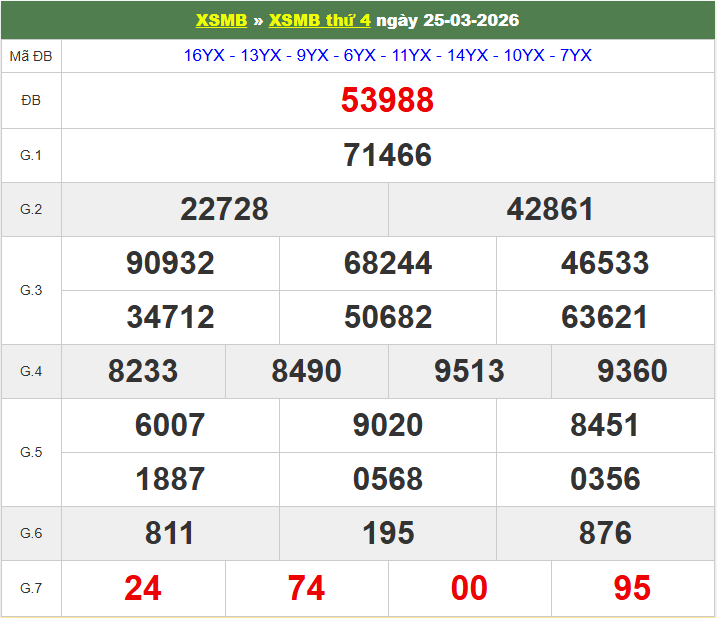Screen dimensions: 718x618
Task: Click the first prize number 71466
Action: (x=387, y=155)
